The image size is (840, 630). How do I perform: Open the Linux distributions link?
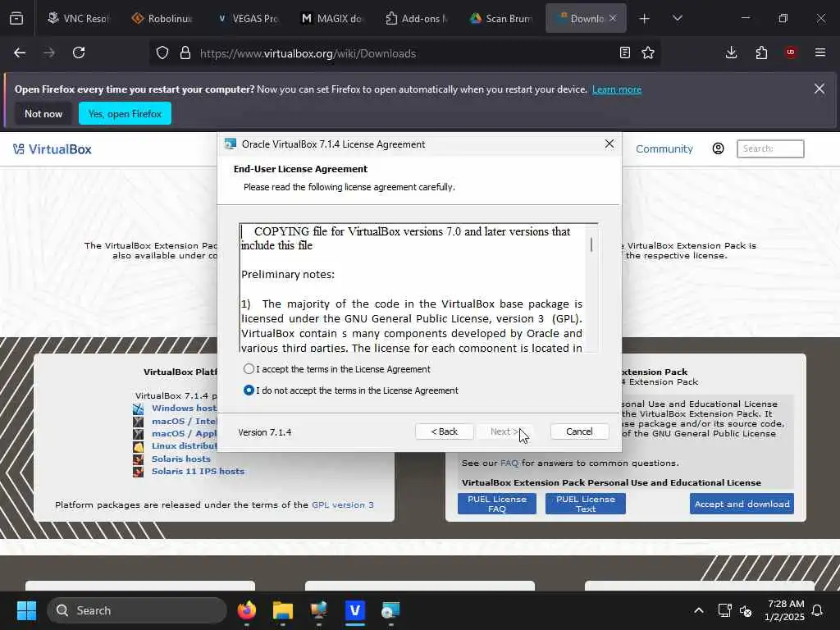(184, 445)
